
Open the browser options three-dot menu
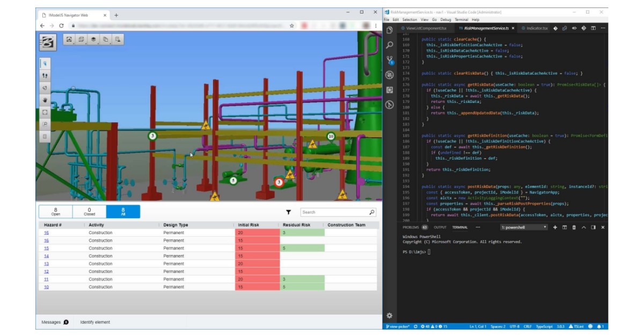click(375, 25)
